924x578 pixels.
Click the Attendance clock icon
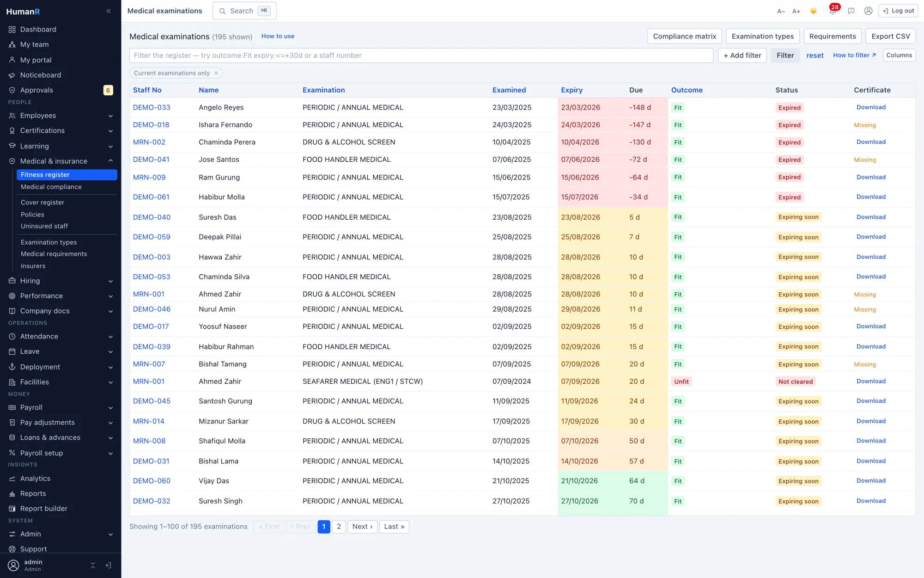tap(12, 336)
